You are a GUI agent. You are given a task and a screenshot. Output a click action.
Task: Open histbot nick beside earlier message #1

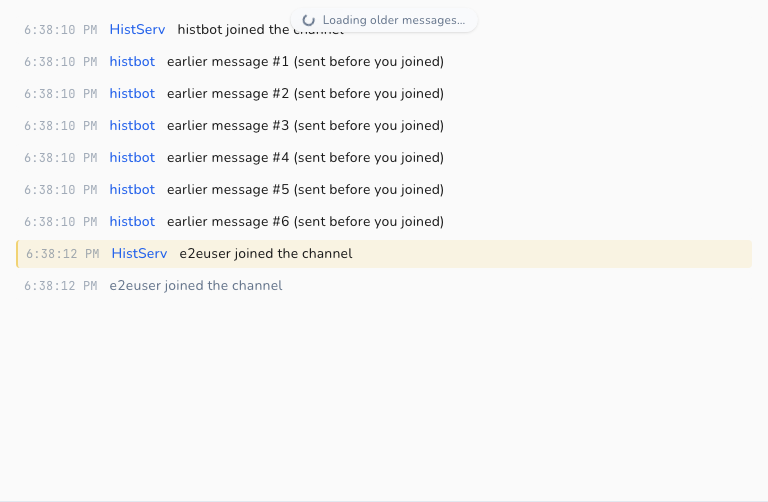pos(132,62)
